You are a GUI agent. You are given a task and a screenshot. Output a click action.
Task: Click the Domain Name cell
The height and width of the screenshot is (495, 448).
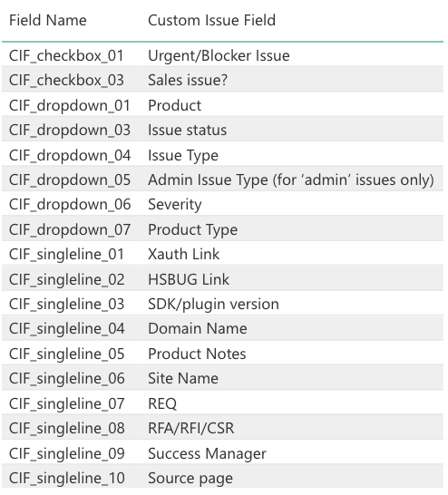(x=198, y=328)
